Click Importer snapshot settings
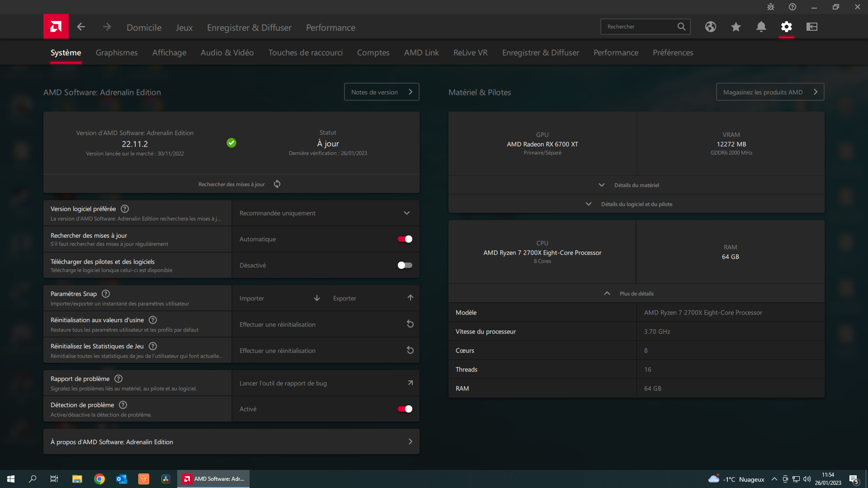The width and height of the screenshot is (868, 488). tap(279, 298)
